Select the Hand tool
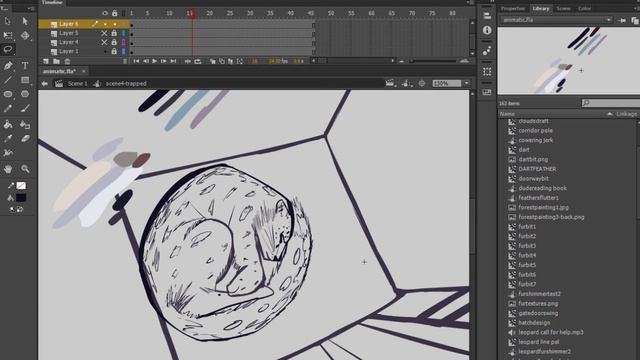640x360 pixels. [x=8, y=169]
